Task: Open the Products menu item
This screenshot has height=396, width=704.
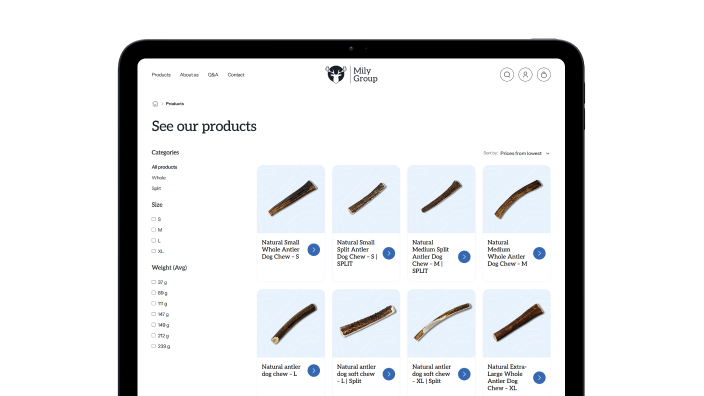Action: pos(161,75)
